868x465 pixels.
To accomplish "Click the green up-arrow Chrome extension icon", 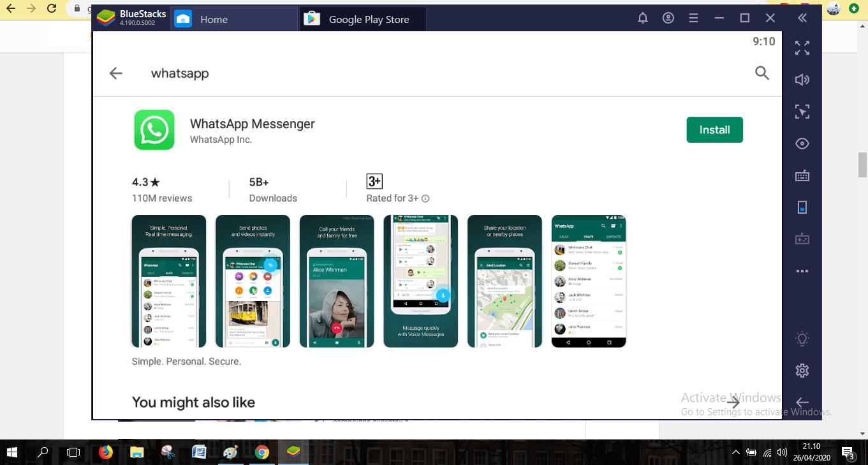I will (854, 8).
